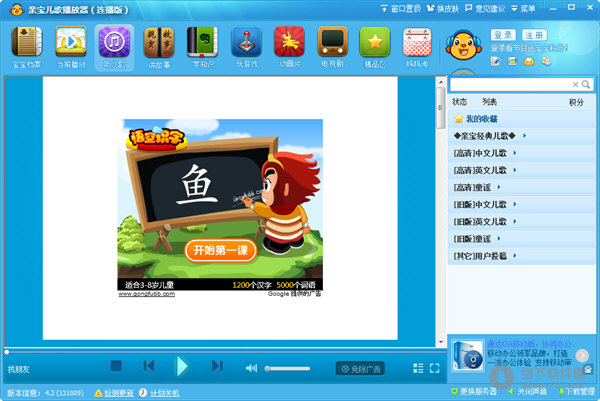Open the envelope messages icon
Image resolution: width=600 pixels, height=401 pixels.
pyautogui.click(x=529, y=61)
